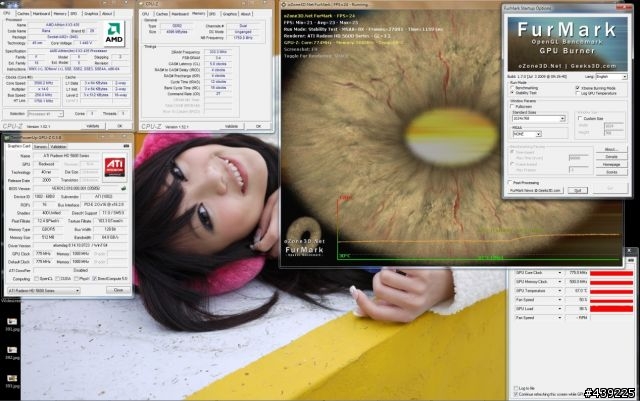
Task: Expand the GPU Core Clock sensor dropdown
Action: 560,272
